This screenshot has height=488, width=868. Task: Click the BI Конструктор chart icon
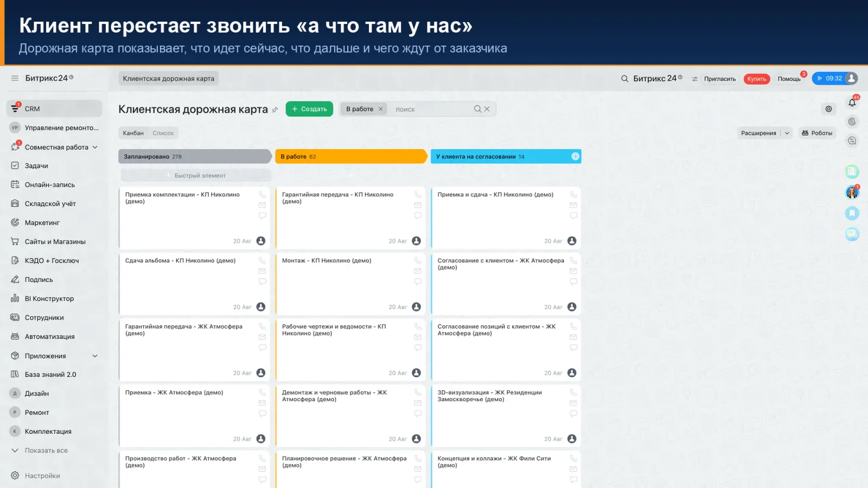[15, 299]
